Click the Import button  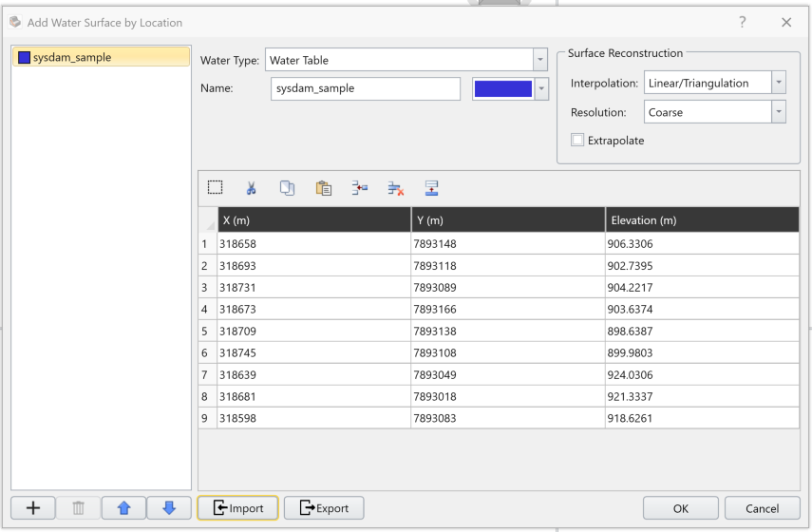(237, 508)
